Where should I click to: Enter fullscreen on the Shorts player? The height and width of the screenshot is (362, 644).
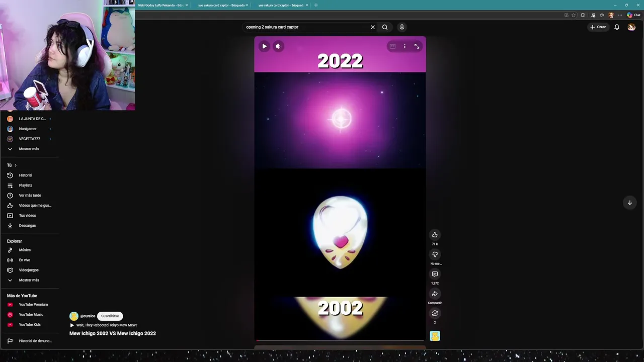pos(417,46)
